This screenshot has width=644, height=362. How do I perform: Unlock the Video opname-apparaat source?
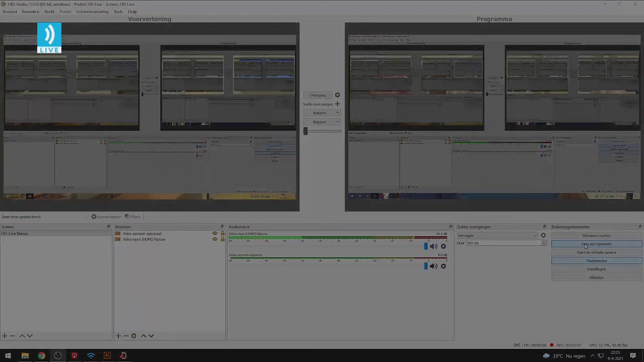(222, 234)
